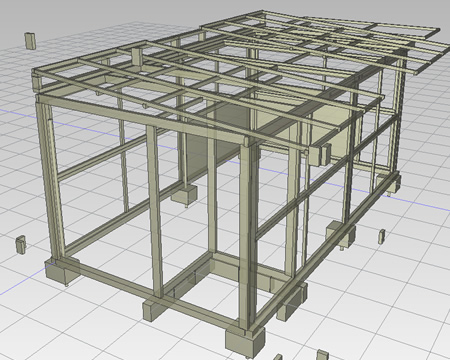
Task: Select the far right corner foundation block
Action: pos(388,183)
